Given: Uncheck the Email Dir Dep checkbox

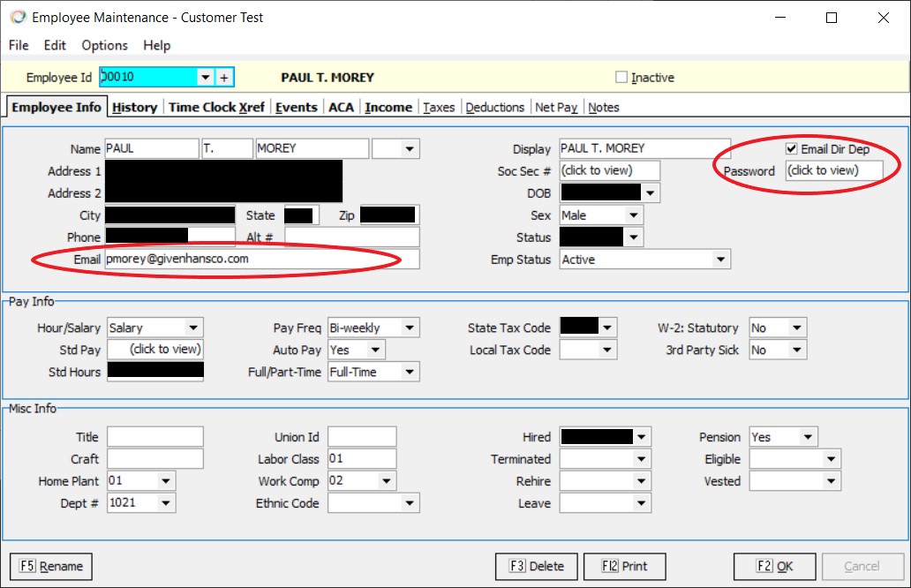Looking at the screenshot, I should (x=792, y=149).
